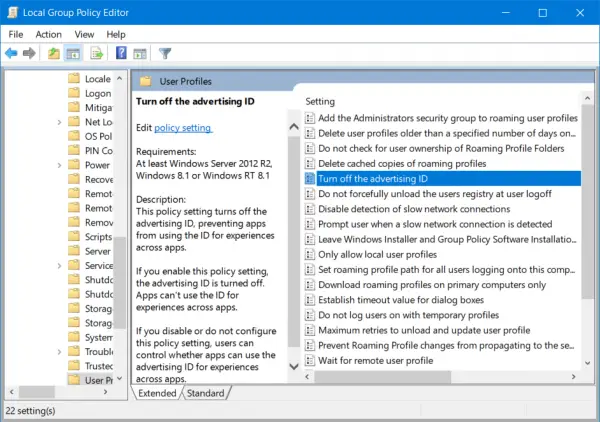Screen dimensions: 600x422
Task: Expand the Trouble tree node
Action: tap(59, 352)
